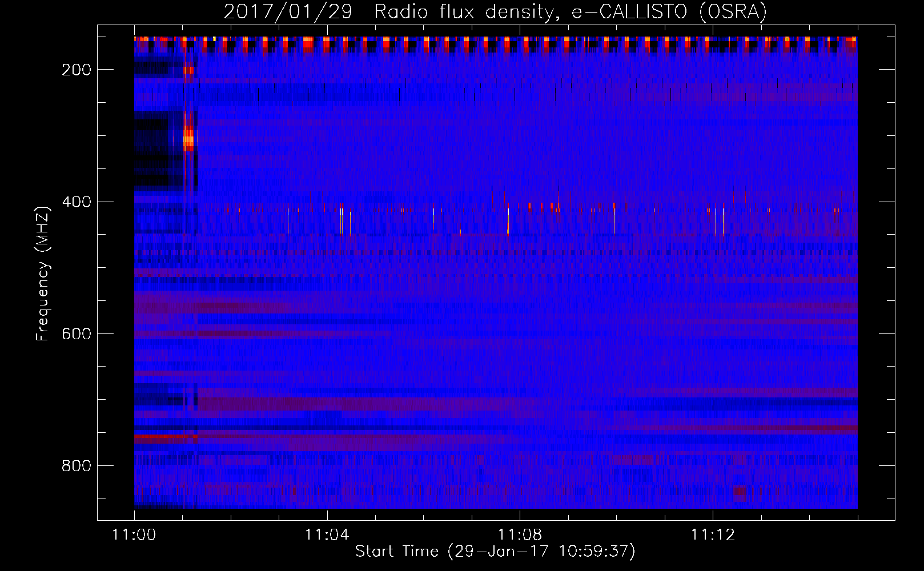This screenshot has height=571, width=924.
Task: Click the 'Frequency (MHZ)' axis label
Action: tap(43, 274)
